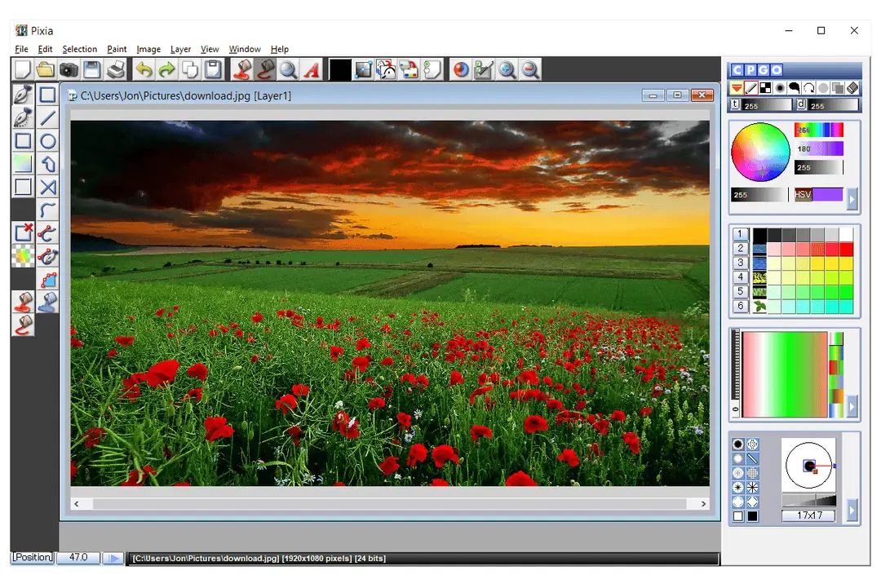
Task: Adjust the saturation slider showing 180
Action: pos(819,148)
